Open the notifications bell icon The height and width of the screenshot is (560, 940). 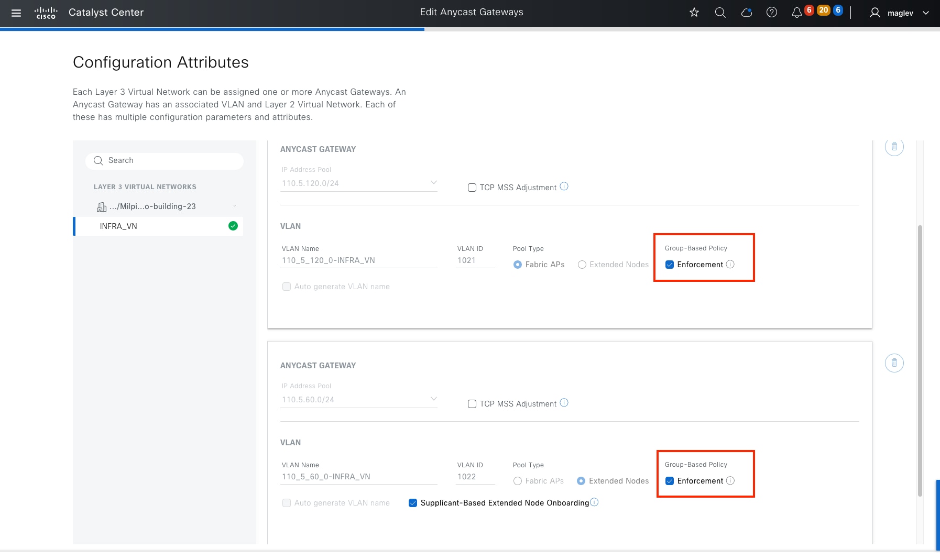coord(796,13)
